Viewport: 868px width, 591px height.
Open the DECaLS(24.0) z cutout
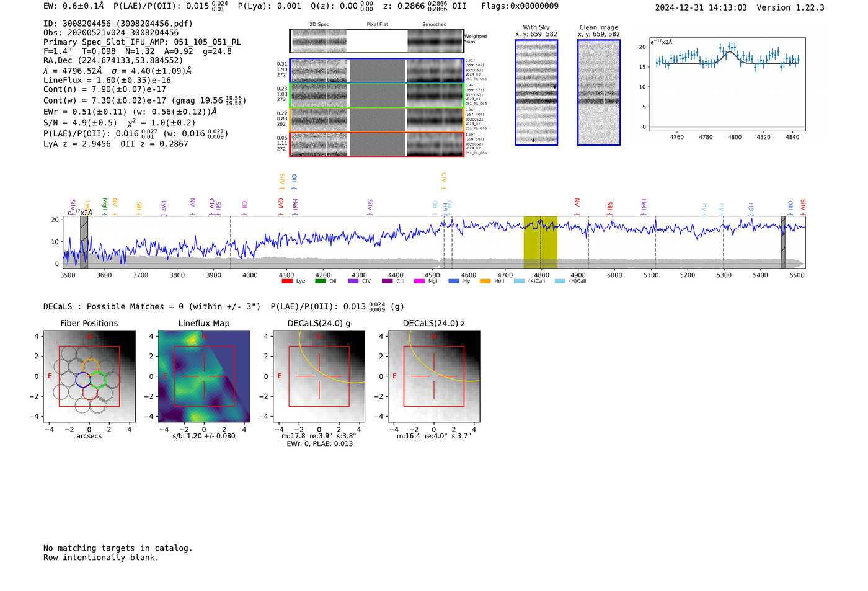pos(433,376)
